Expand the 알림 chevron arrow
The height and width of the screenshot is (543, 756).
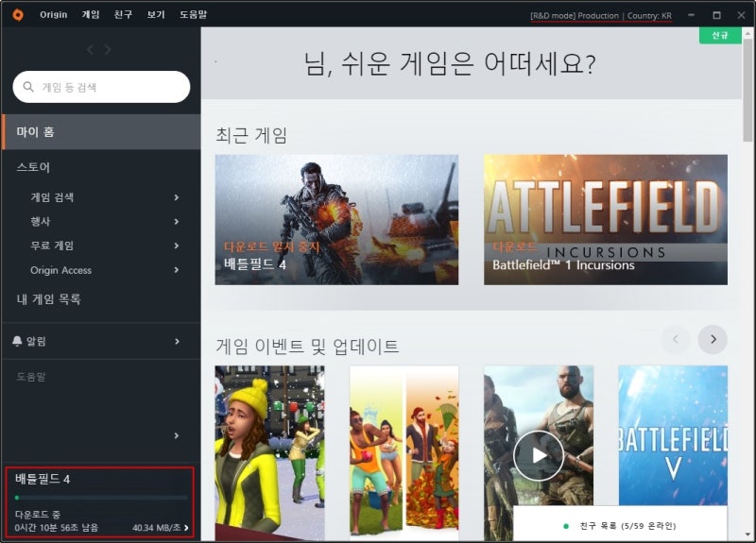[177, 341]
